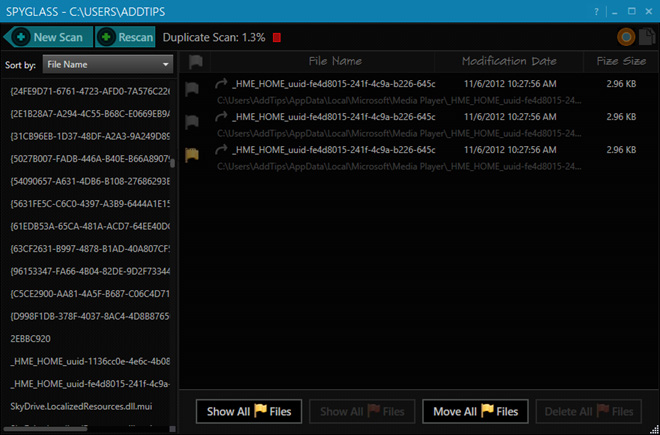Minimize the Spyglass window
Image resolution: width=660 pixels, height=435 pixels.
coord(615,12)
